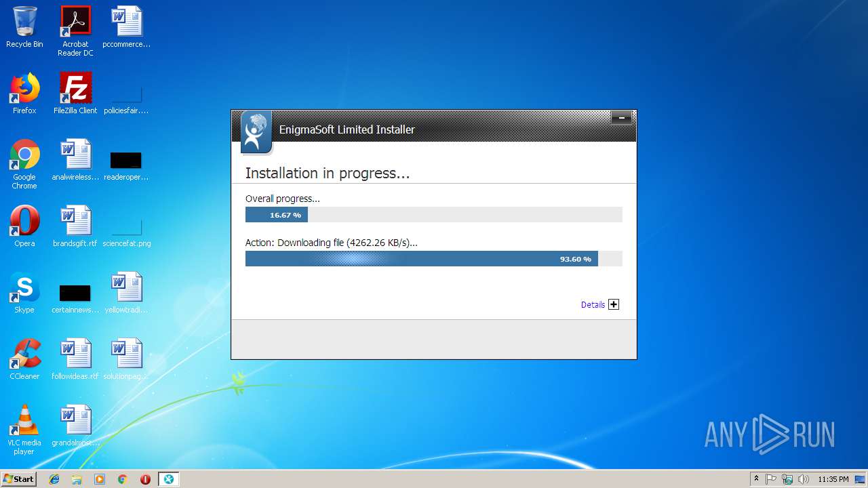Select the certainnews black thumbnail file

pyautogui.click(x=75, y=298)
